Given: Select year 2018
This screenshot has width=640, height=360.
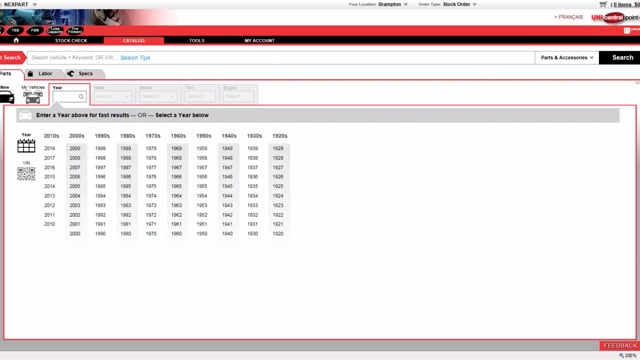Looking at the screenshot, I should click(x=49, y=149).
